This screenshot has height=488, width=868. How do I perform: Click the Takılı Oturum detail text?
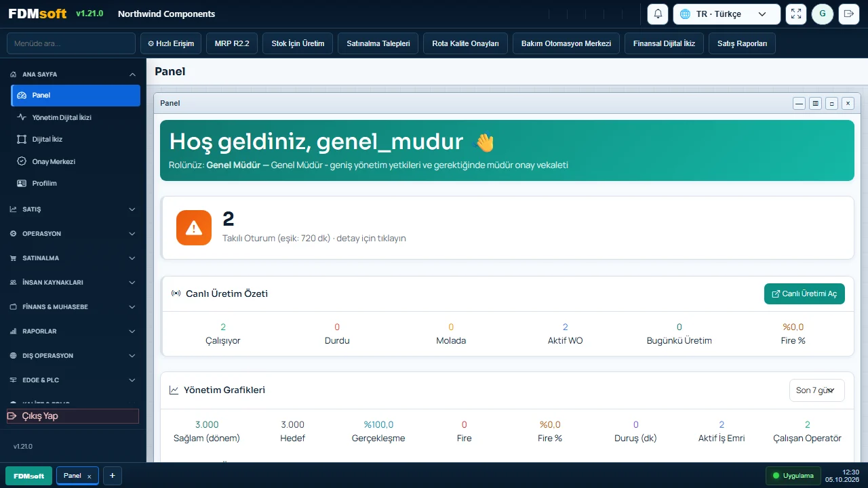click(314, 239)
